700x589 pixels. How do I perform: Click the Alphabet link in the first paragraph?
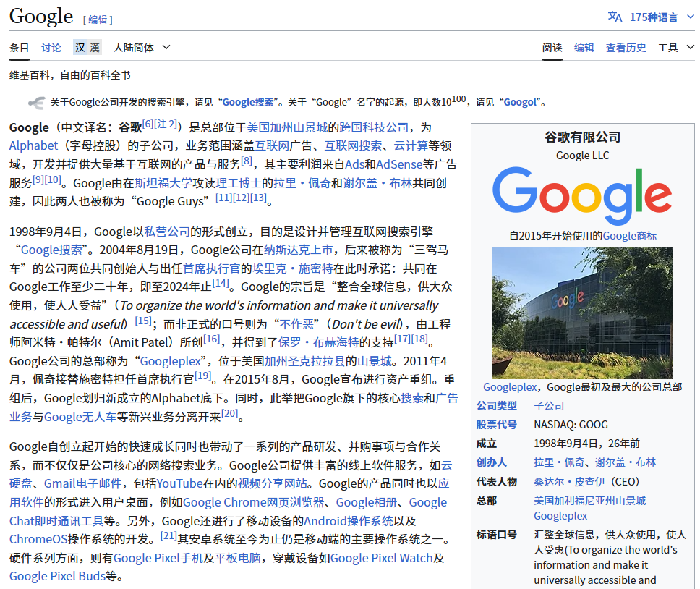[x=33, y=145]
